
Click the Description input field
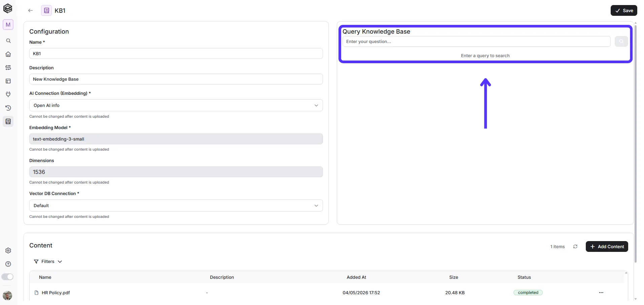click(x=176, y=79)
